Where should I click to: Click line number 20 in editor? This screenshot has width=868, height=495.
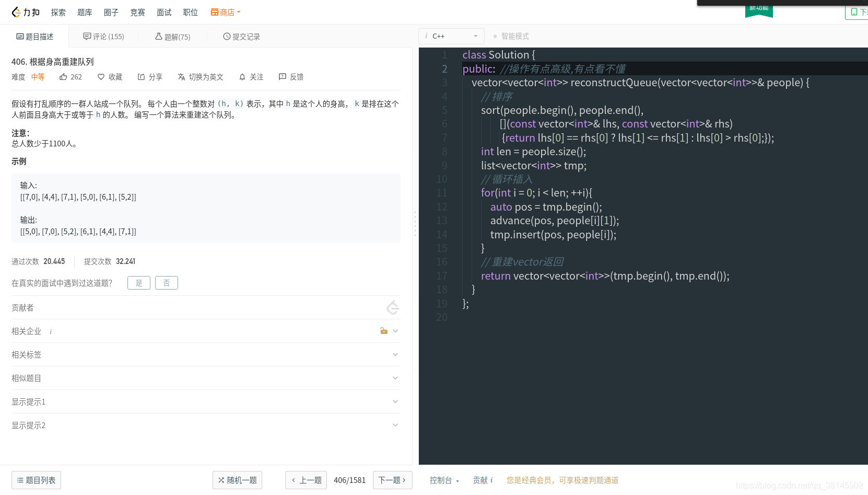pos(442,317)
